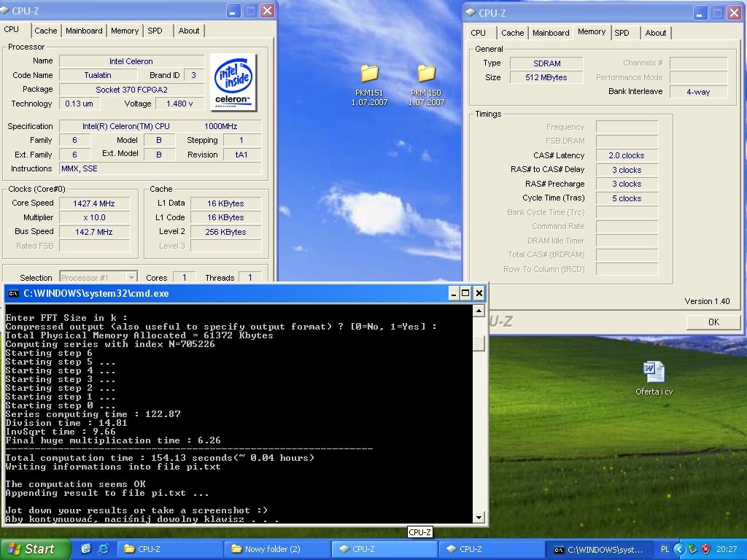Open the CPU-Z folder taskbar button

(x=170, y=549)
